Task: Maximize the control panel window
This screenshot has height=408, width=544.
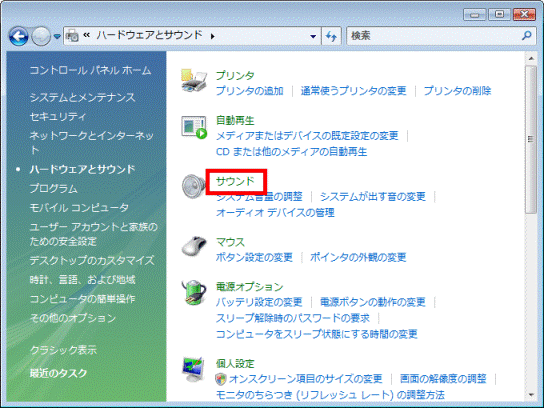Action: [499, 15]
